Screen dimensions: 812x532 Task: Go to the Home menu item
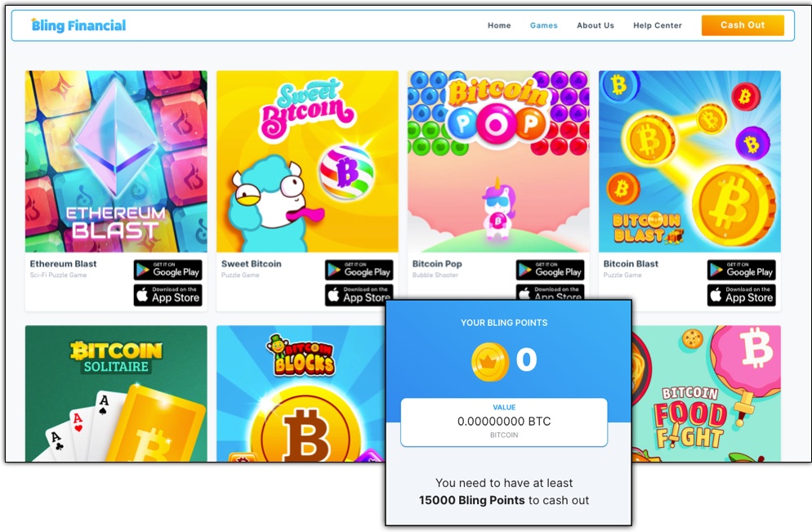point(499,25)
